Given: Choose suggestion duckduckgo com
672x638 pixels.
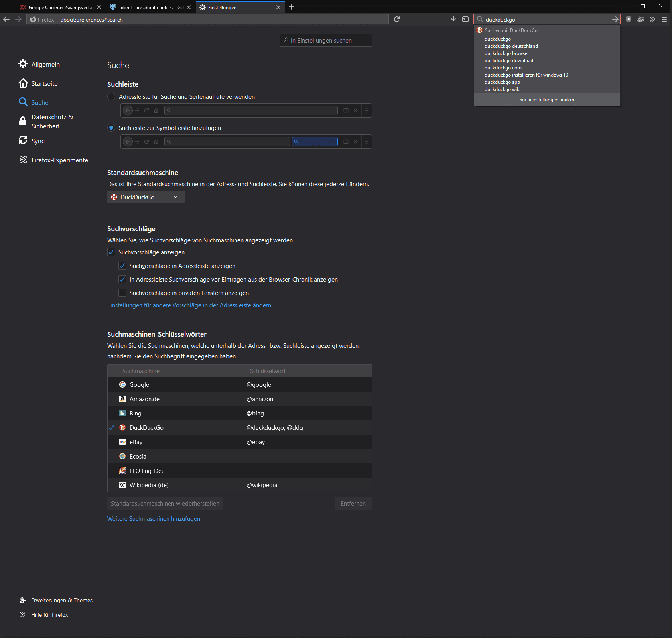Looking at the screenshot, I should coord(547,68).
